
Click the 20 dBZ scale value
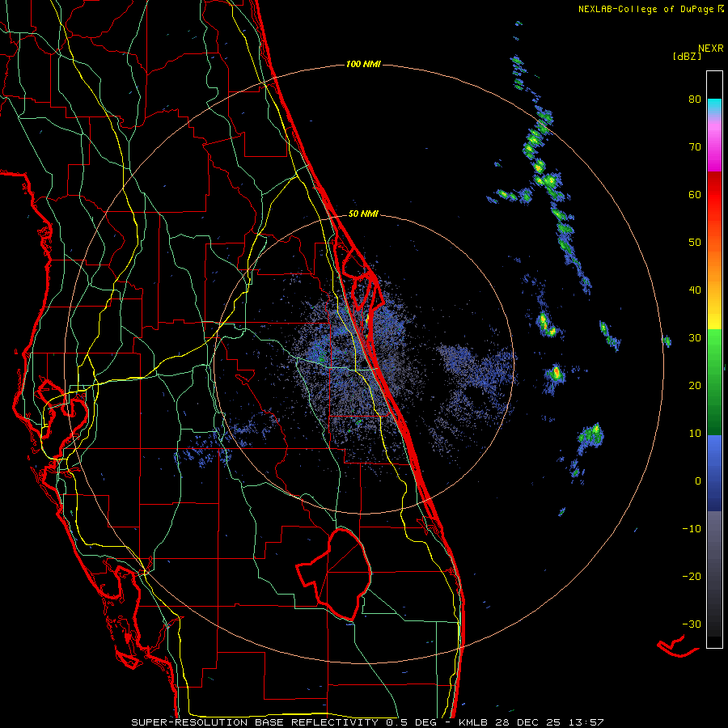pos(695,385)
